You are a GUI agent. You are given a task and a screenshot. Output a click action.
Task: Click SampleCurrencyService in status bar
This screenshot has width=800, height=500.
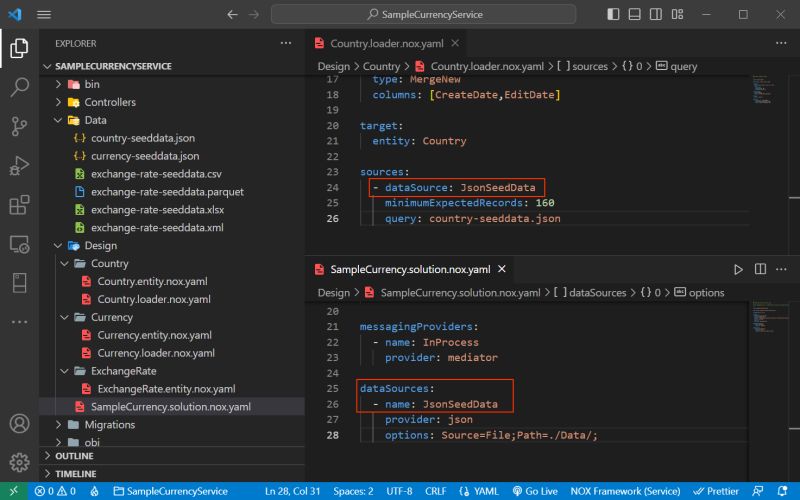pos(171,491)
